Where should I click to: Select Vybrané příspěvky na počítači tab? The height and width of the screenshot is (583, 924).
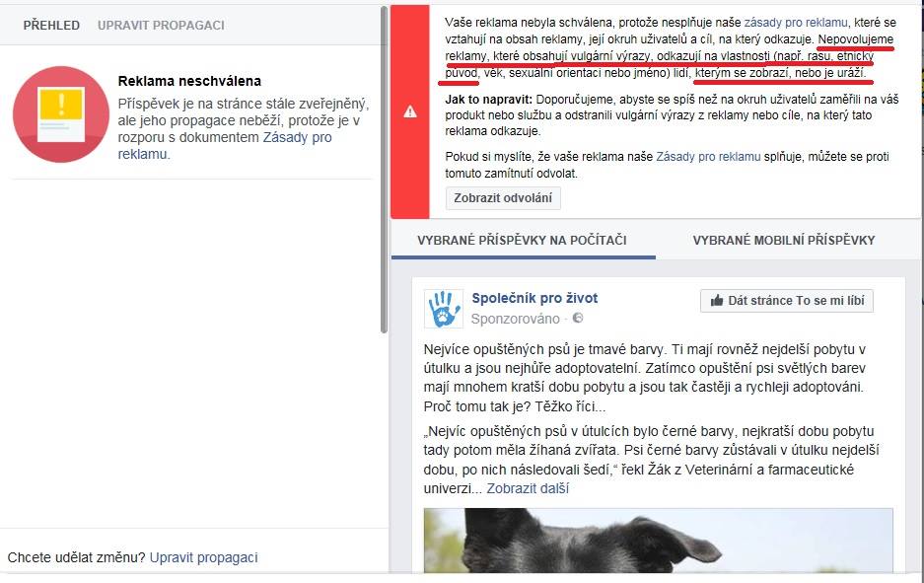click(522, 240)
